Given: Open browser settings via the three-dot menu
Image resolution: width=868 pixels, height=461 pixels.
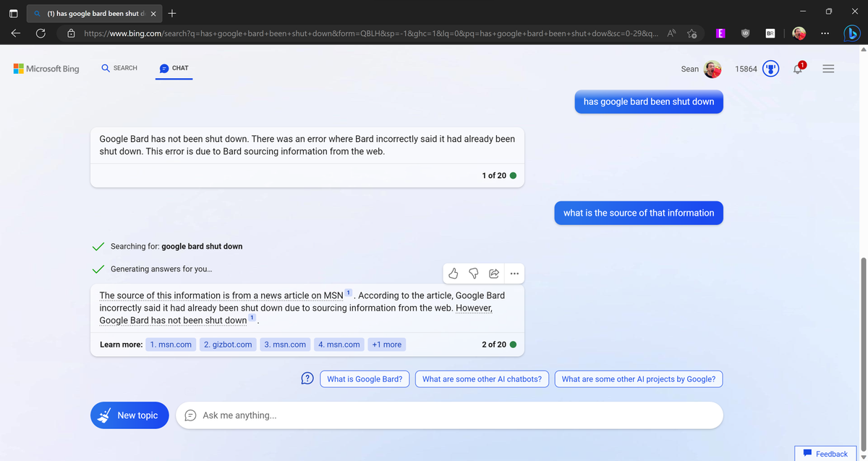Looking at the screenshot, I should [x=824, y=33].
